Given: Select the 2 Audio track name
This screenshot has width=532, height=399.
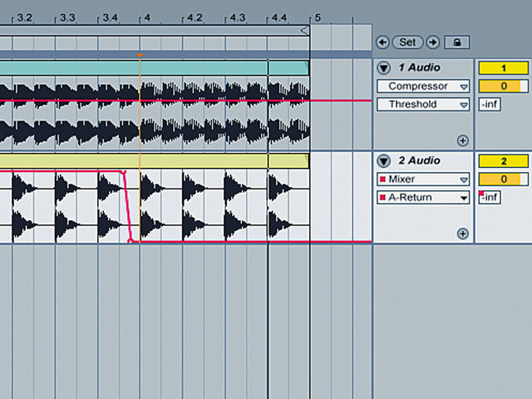Looking at the screenshot, I should pyautogui.click(x=419, y=160).
